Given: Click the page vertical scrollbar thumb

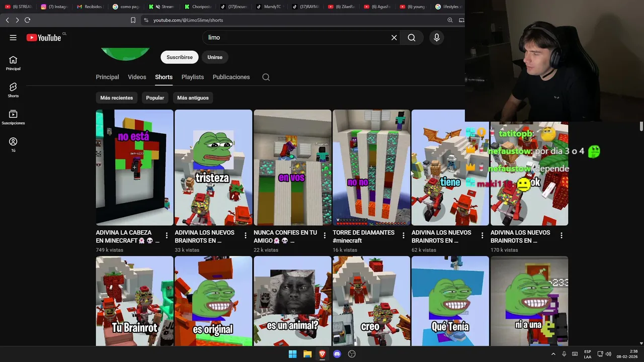Looking at the screenshot, I should point(641,126).
